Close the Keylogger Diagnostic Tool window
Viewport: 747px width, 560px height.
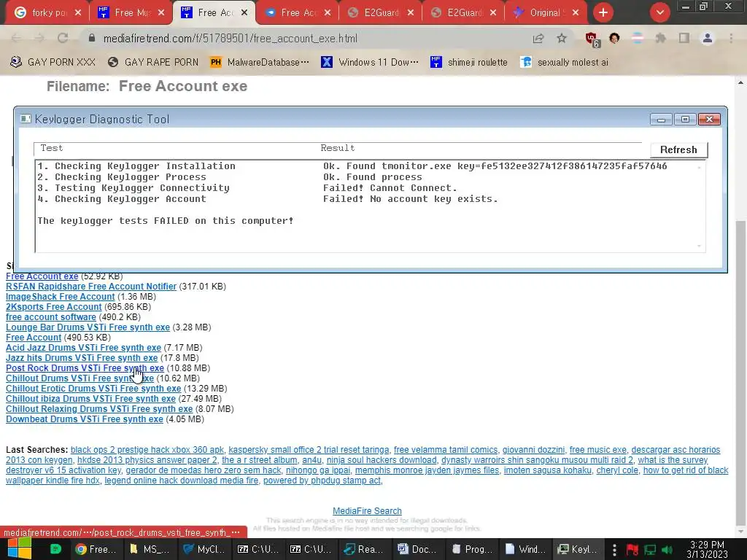click(x=709, y=120)
